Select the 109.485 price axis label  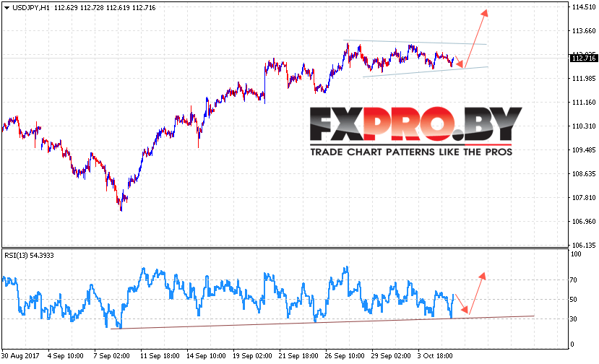(583, 150)
